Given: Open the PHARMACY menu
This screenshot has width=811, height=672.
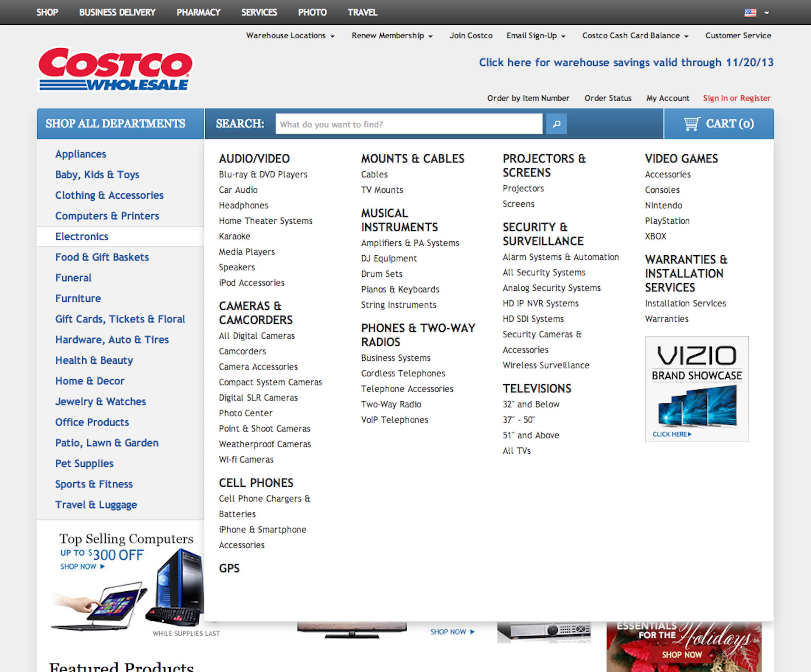Looking at the screenshot, I should coord(198,12).
